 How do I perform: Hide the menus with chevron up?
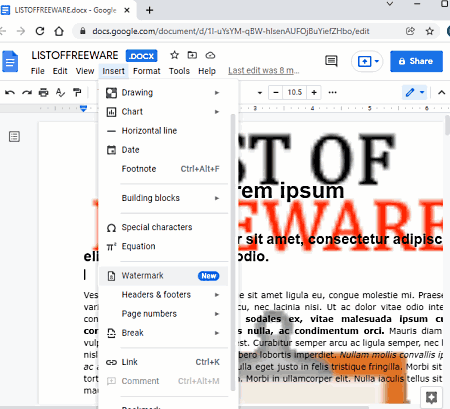tap(442, 92)
